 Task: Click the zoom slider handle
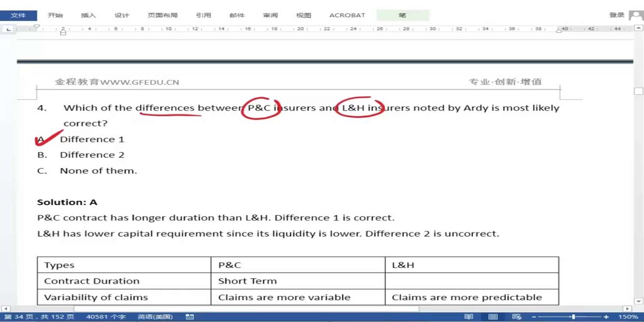[573, 317]
